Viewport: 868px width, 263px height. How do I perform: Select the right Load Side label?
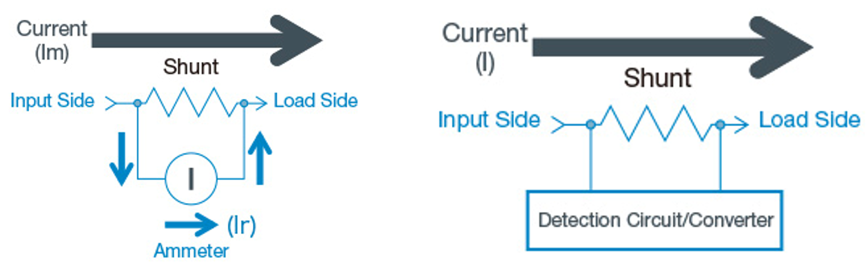[809, 120]
